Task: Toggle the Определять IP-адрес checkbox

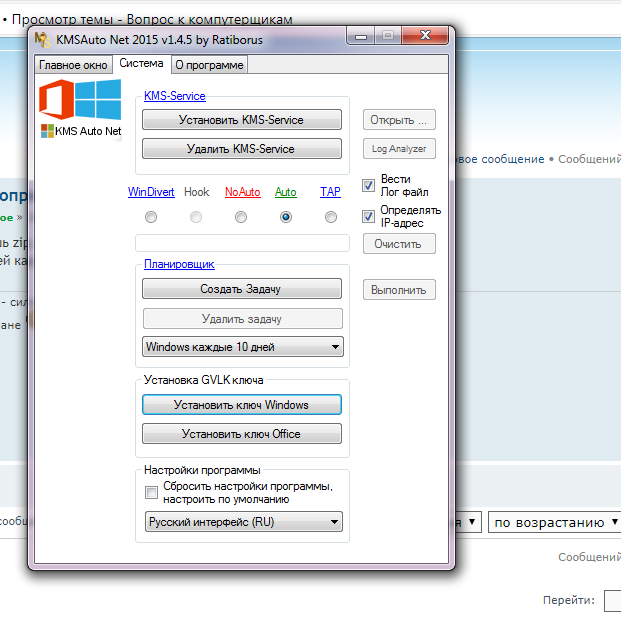Action: tap(368, 216)
